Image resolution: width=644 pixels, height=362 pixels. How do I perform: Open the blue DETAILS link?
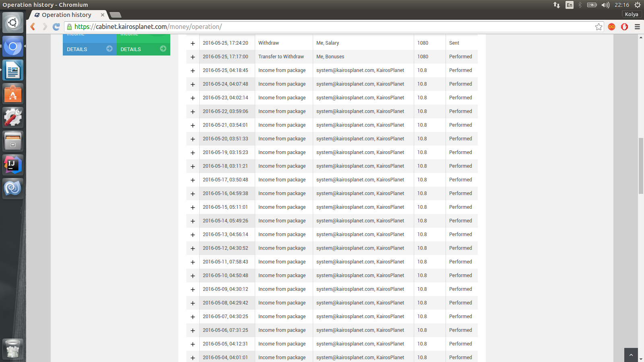[89, 49]
